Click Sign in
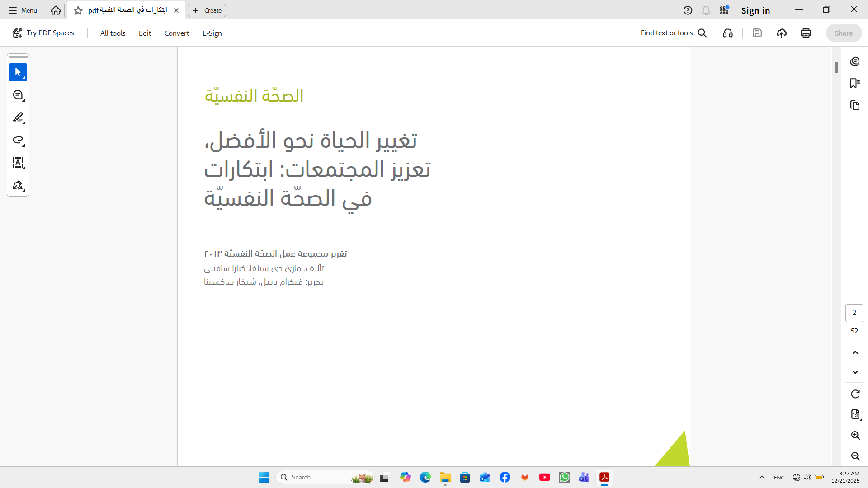The width and height of the screenshot is (868, 488). [x=755, y=10]
